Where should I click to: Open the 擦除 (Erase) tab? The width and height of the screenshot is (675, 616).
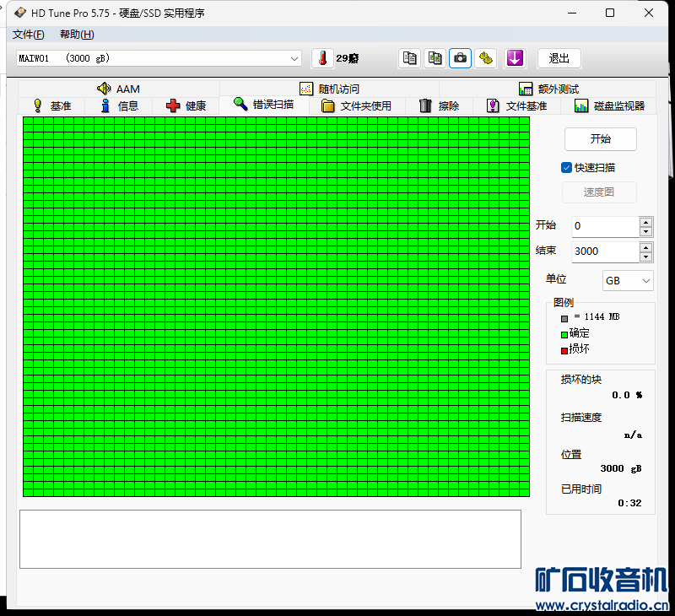tap(439, 105)
